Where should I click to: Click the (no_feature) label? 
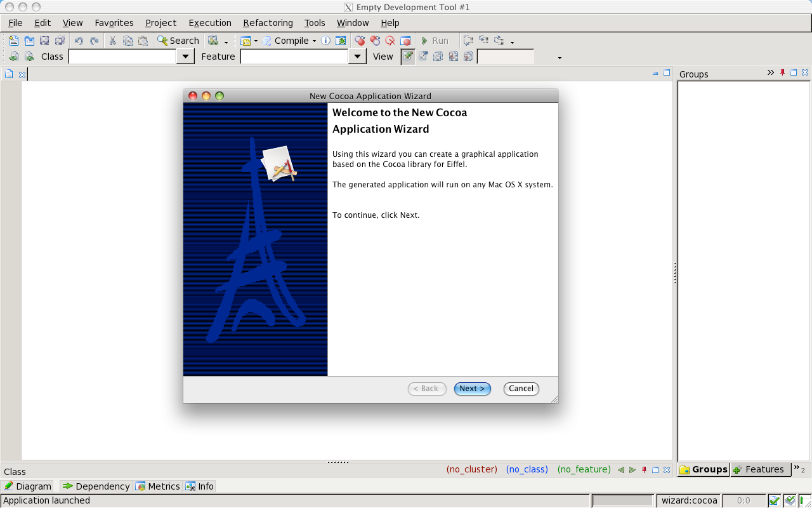[584, 469]
